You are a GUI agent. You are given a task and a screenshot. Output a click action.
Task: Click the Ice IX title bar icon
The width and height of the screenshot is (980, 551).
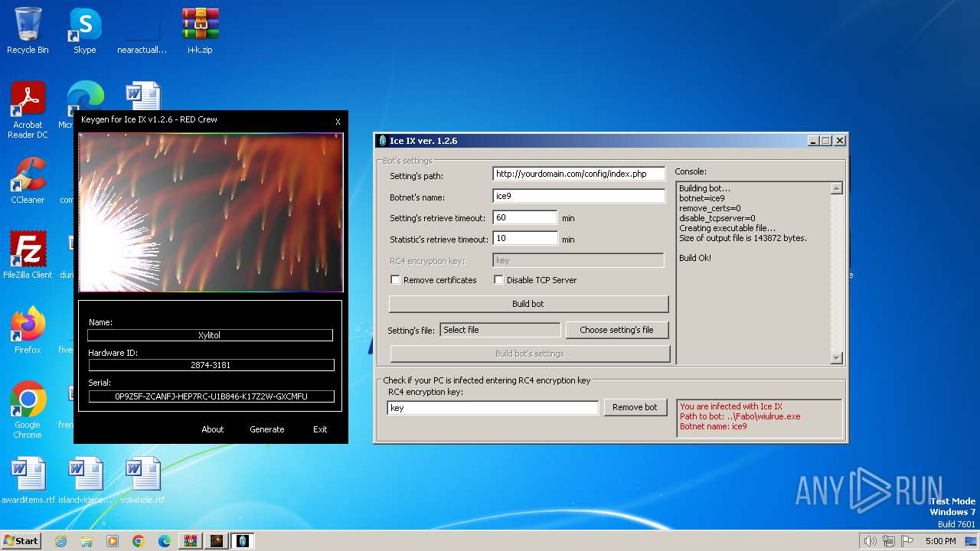coord(383,141)
